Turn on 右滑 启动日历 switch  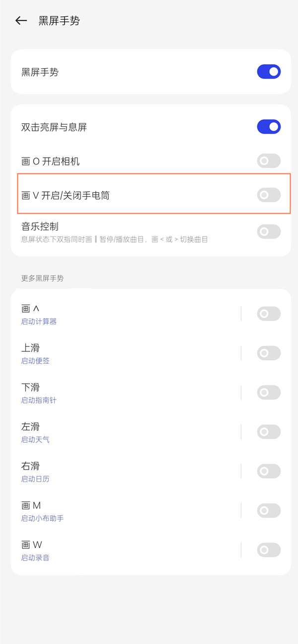[269, 471]
